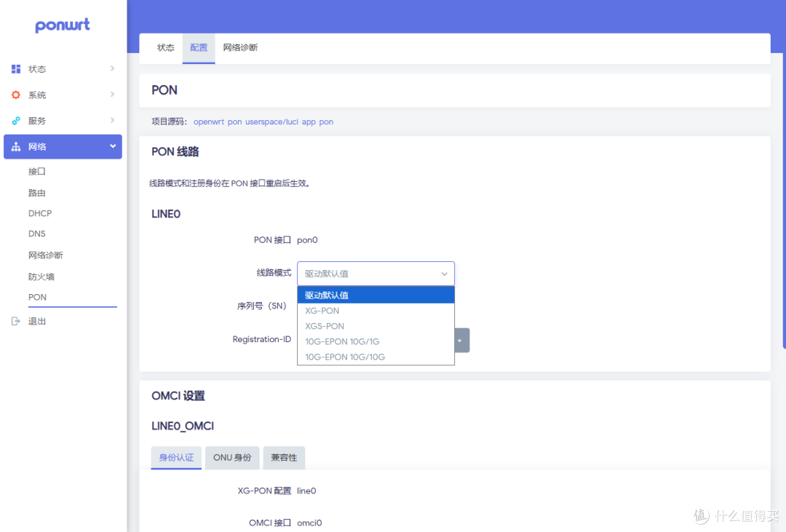Switch to the top 网络诊断 tab
This screenshot has width=786, height=532.
coord(240,47)
